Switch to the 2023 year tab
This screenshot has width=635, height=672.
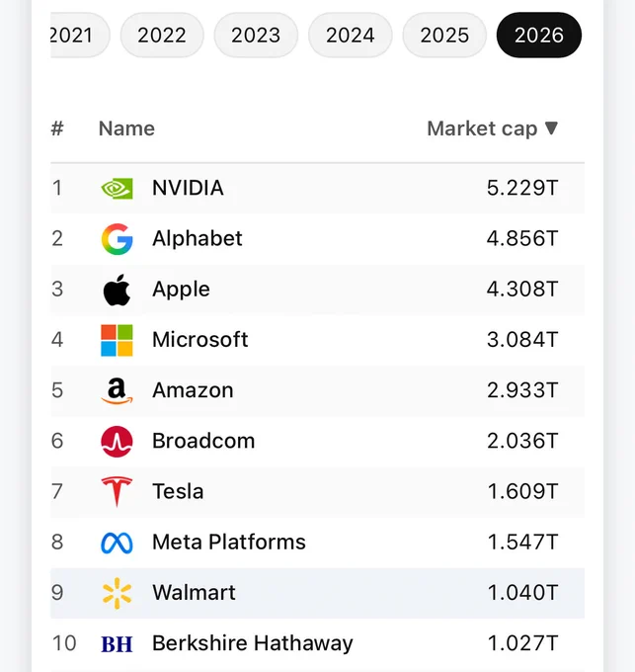pos(256,36)
